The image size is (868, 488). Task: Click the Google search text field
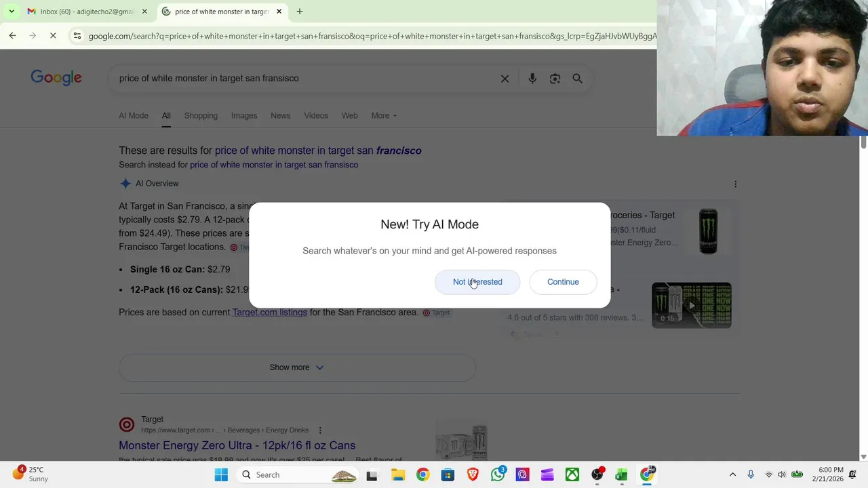pyautogui.click(x=305, y=78)
